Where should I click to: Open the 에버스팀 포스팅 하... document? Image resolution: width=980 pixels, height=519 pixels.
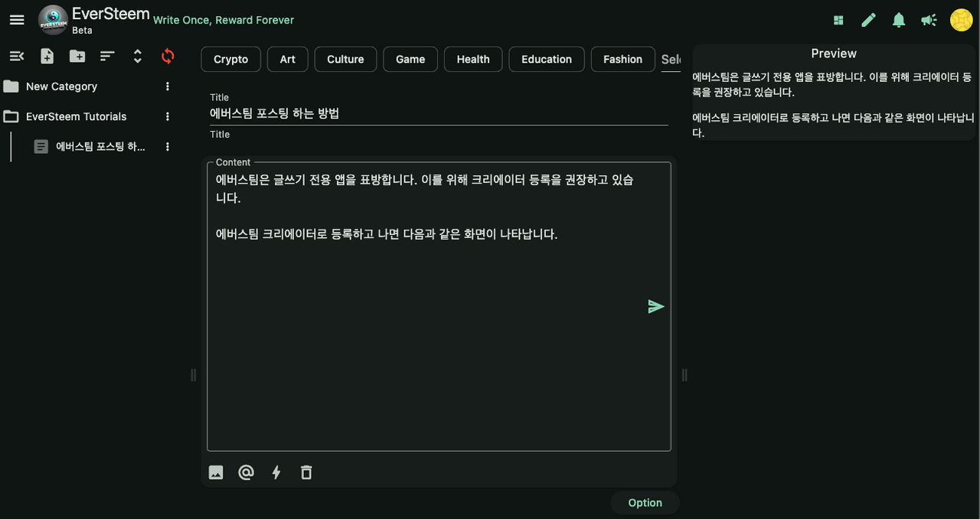tap(100, 146)
